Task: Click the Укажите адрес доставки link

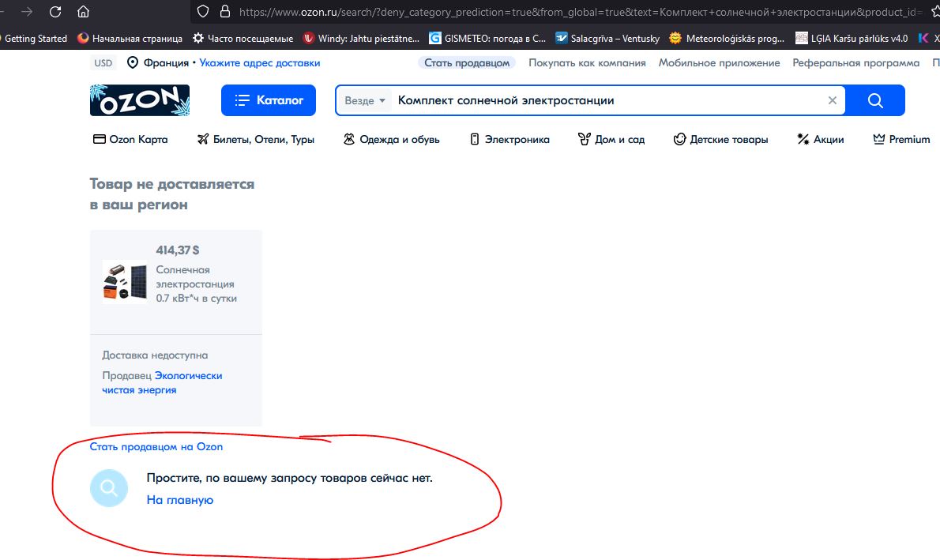Action: [260, 63]
